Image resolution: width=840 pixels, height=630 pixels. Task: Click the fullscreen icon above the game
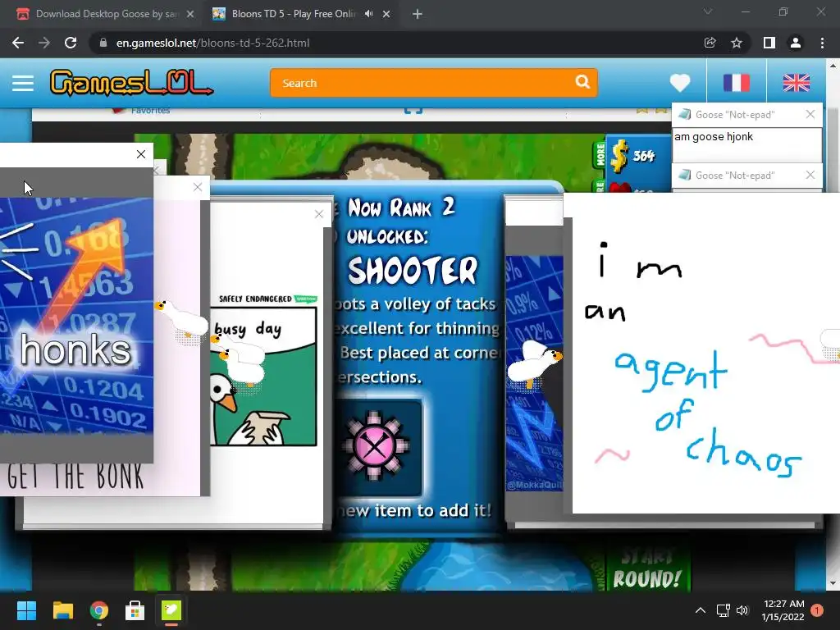[413, 111]
